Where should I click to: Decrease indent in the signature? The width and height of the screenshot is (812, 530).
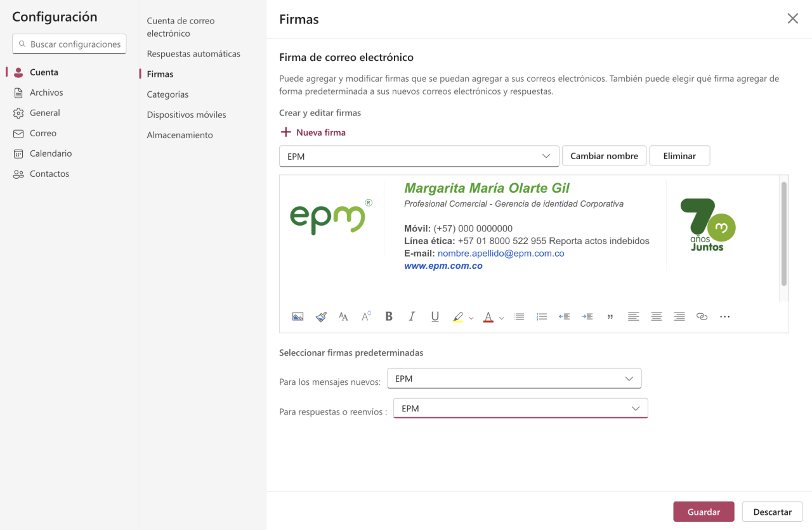tap(564, 316)
